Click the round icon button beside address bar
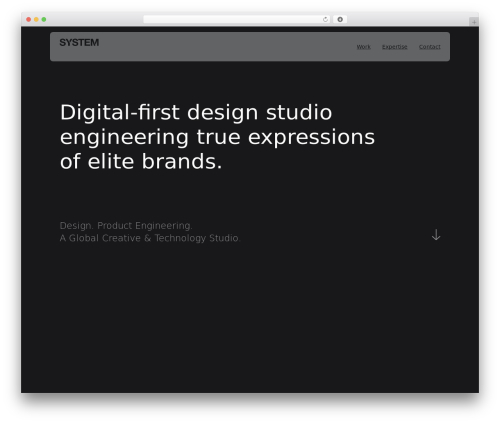The height and width of the screenshot is (423, 500). click(x=340, y=19)
